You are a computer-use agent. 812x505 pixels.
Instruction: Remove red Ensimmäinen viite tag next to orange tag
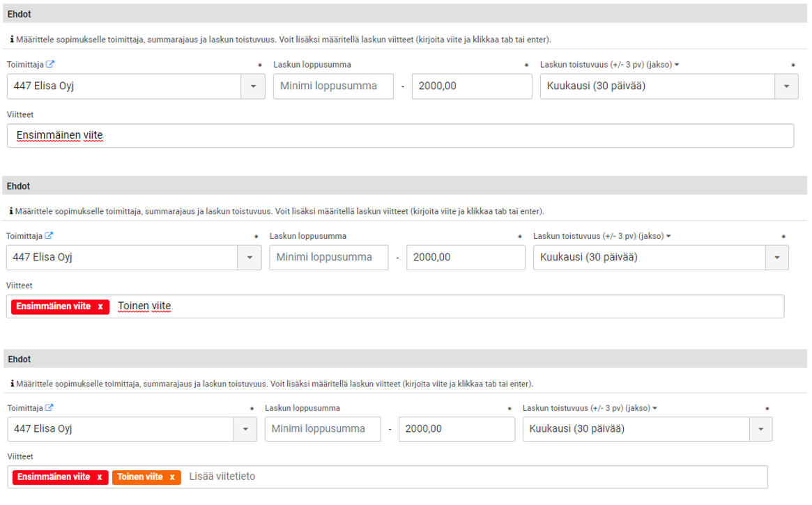100,477
